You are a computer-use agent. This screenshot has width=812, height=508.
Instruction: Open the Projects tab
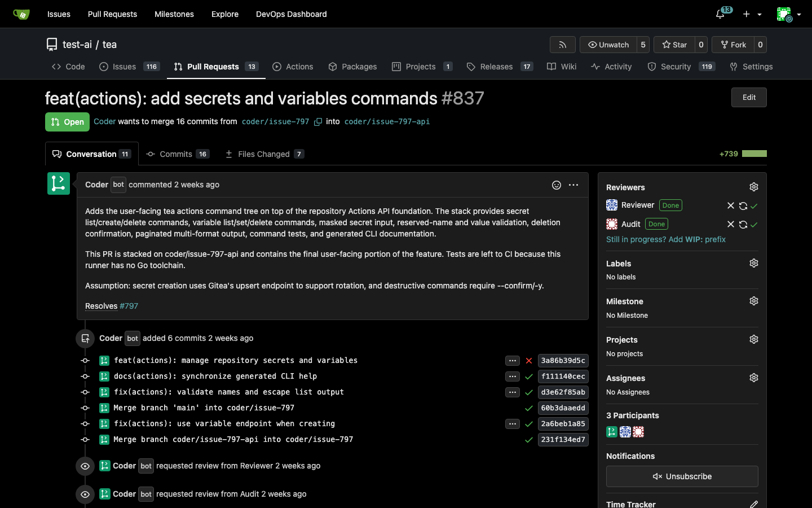click(422, 67)
